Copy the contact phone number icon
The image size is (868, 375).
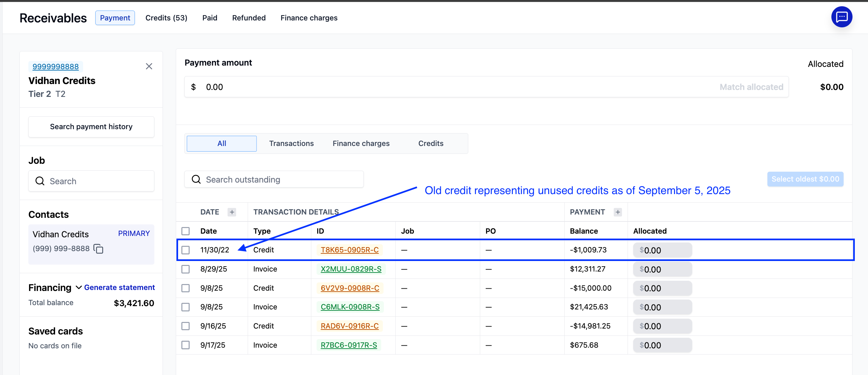(x=98, y=249)
